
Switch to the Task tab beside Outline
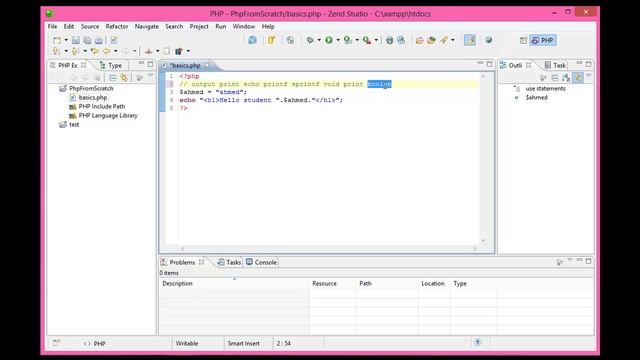pos(555,65)
